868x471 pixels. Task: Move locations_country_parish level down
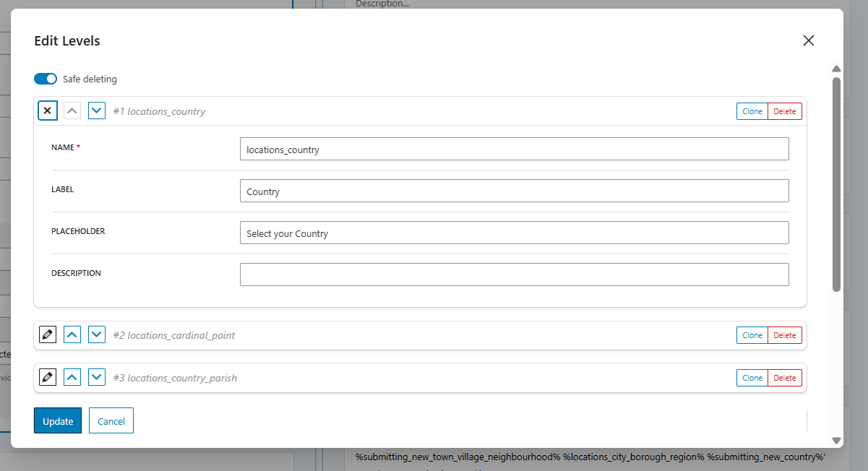pyautogui.click(x=97, y=377)
